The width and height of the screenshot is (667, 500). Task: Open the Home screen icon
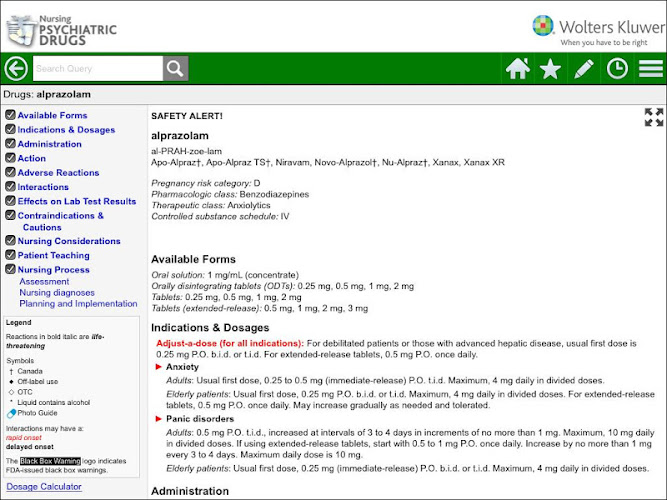(517, 69)
